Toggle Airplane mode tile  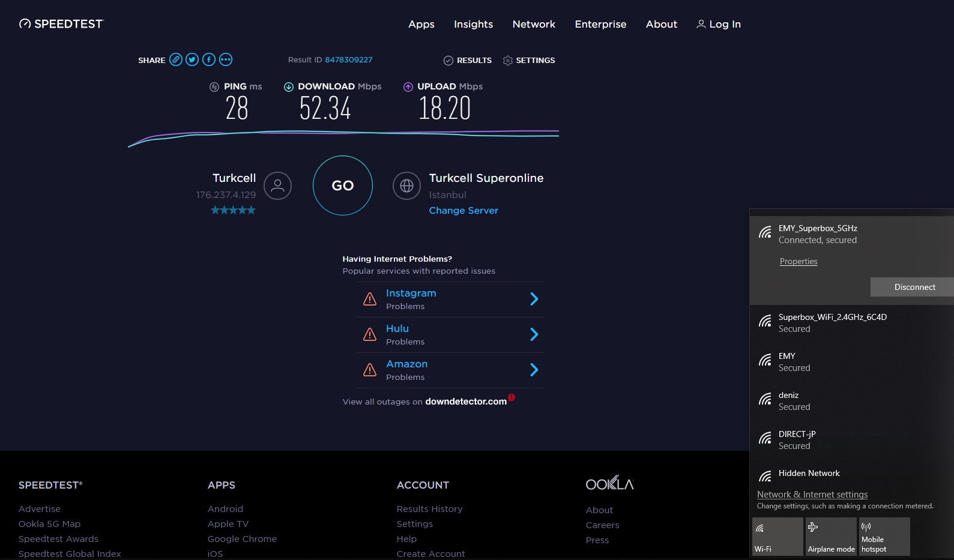click(831, 537)
